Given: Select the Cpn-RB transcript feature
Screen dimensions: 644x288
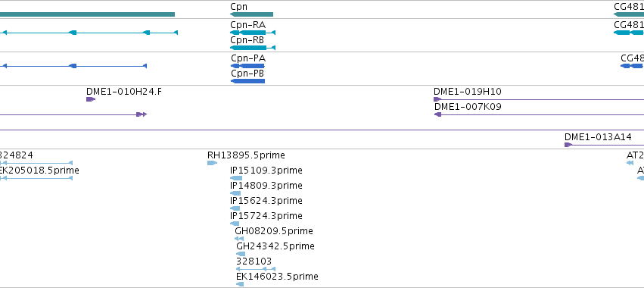Looking at the screenshot, I should click(253, 48).
